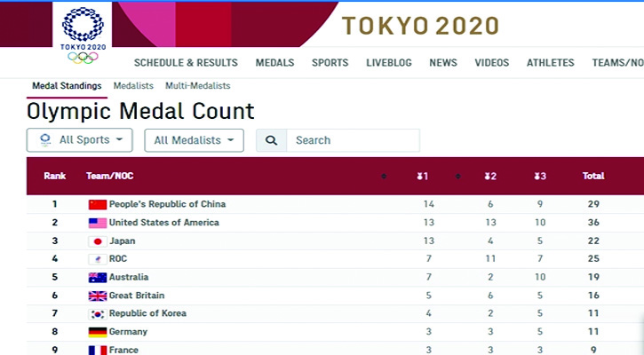This screenshot has width=644, height=355.
Task: Click the Australia flag icon
Action: [98, 278]
